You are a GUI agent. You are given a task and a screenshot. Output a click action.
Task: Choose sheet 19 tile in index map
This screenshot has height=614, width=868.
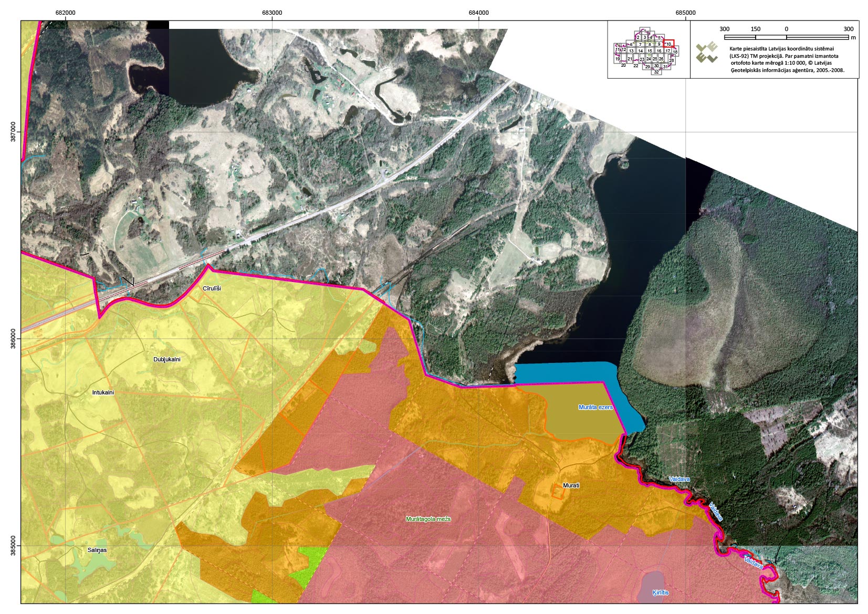(x=618, y=59)
